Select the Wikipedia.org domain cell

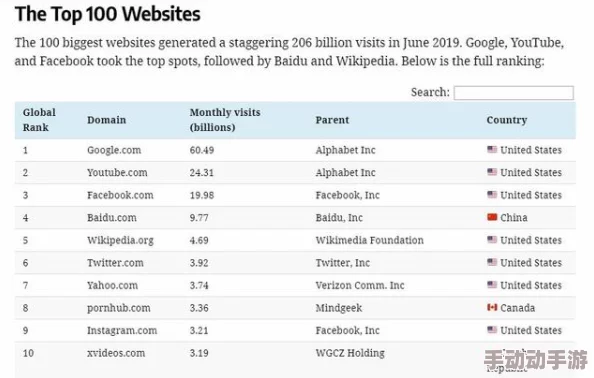tap(120, 241)
